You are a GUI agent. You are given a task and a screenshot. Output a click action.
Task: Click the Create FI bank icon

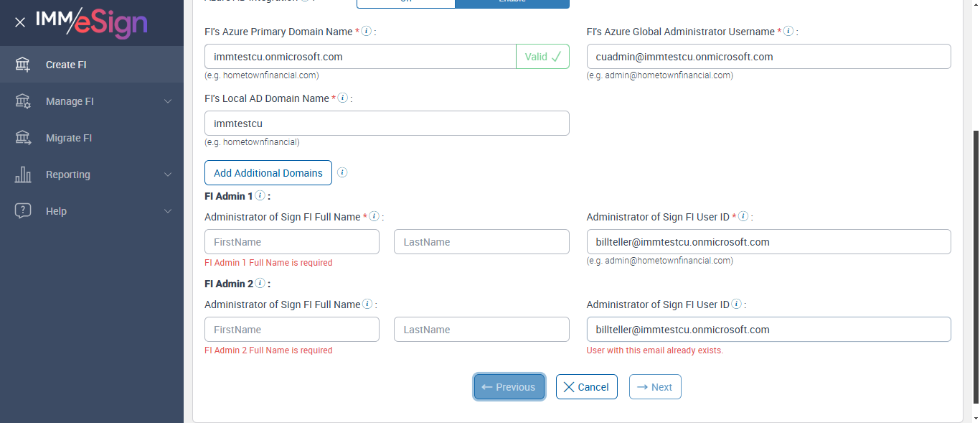(23, 65)
